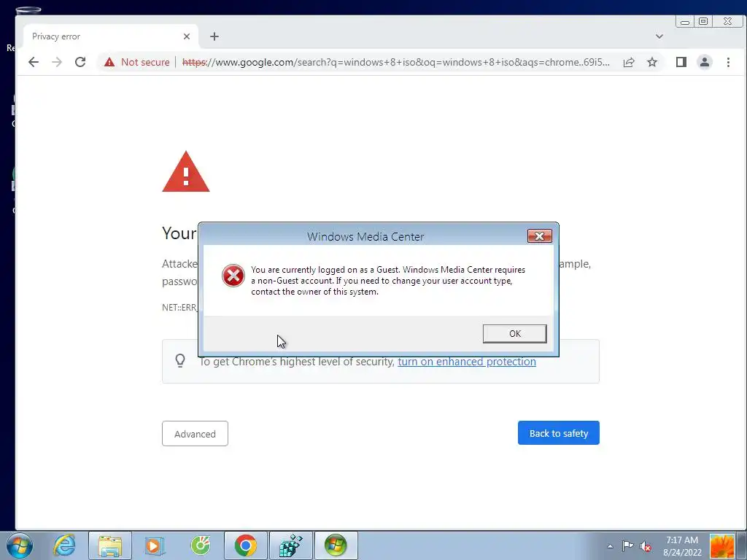Click the Chrome forward arrow
The height and width of the screenshot is (560, 747).
57,62
